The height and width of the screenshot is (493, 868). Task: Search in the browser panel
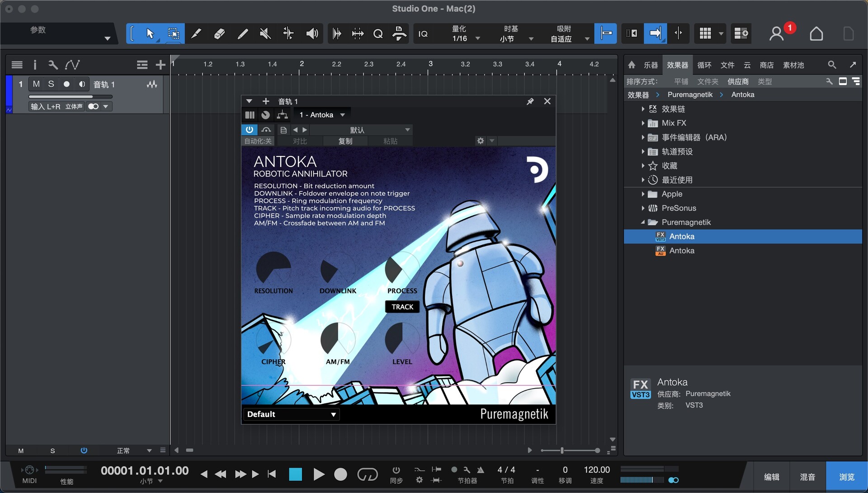pos(832,65)
